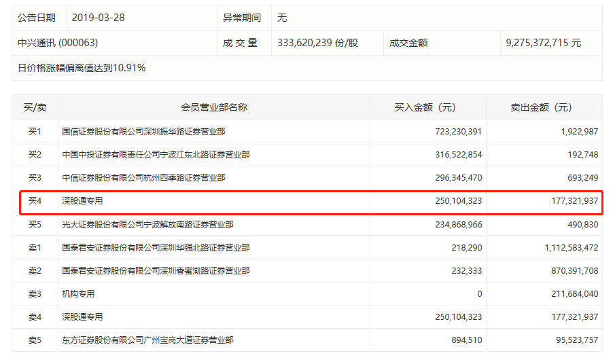Click 深股通专用 in the 买4 row
Image resolution: width=615 pixels, height=364 pixels.
[82, 200]
